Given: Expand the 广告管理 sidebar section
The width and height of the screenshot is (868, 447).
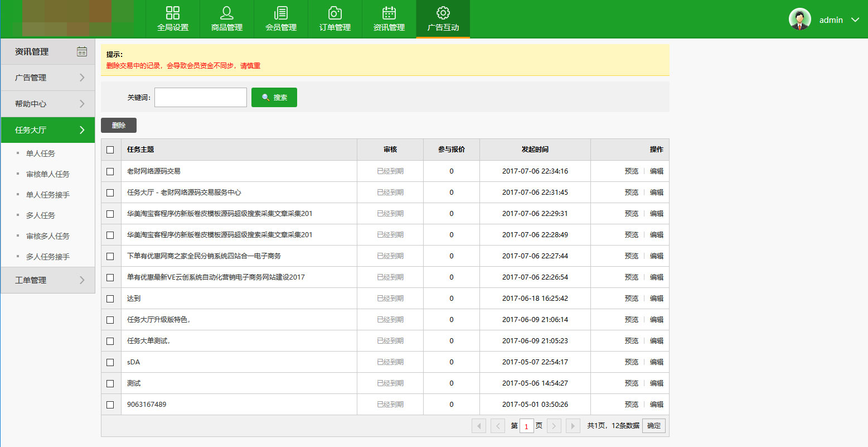Looking at the screenshot, I should click(48, 78).
